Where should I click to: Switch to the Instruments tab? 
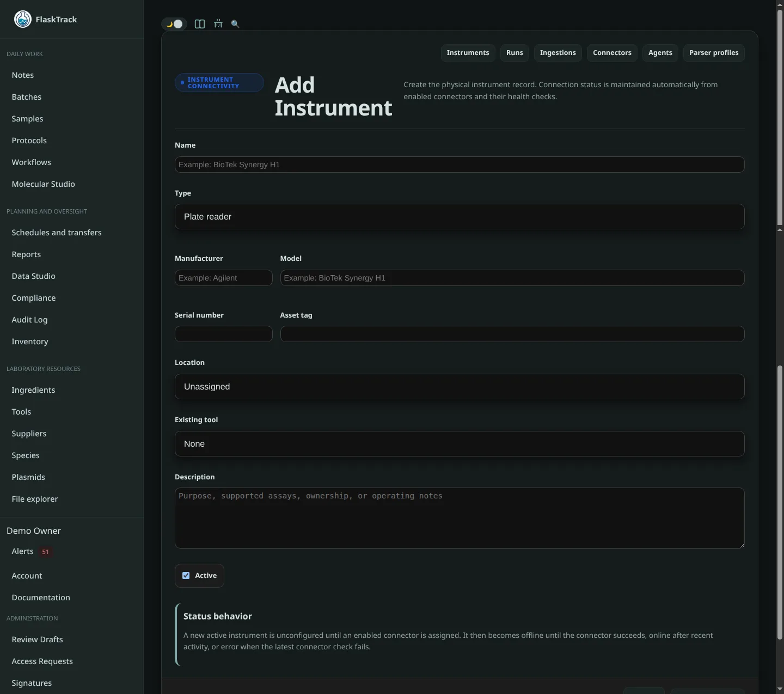tap(468, 53)
